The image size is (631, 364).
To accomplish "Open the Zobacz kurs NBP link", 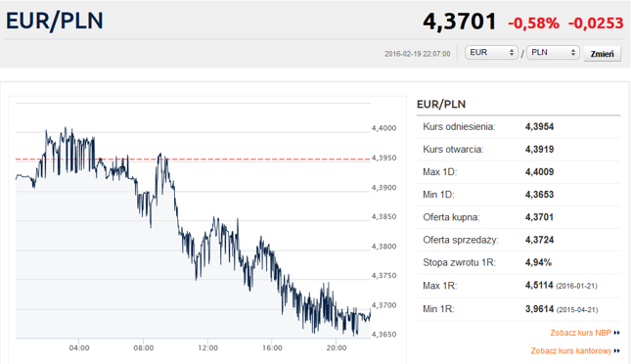I will click(581, 333).
